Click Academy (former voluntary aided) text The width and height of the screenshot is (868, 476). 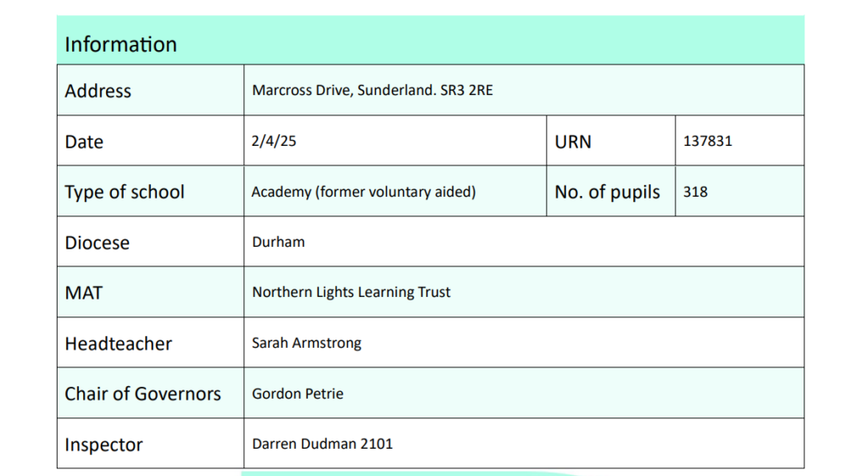coord(364,192)
